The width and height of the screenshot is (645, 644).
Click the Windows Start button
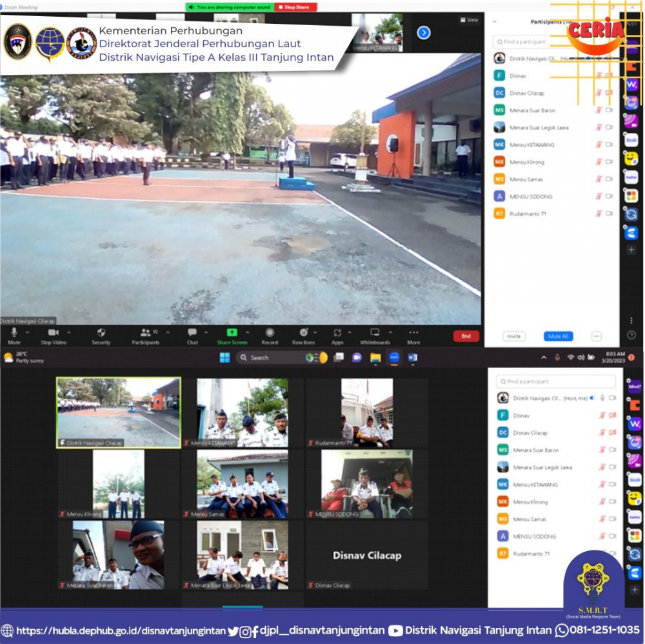point(225,357)
